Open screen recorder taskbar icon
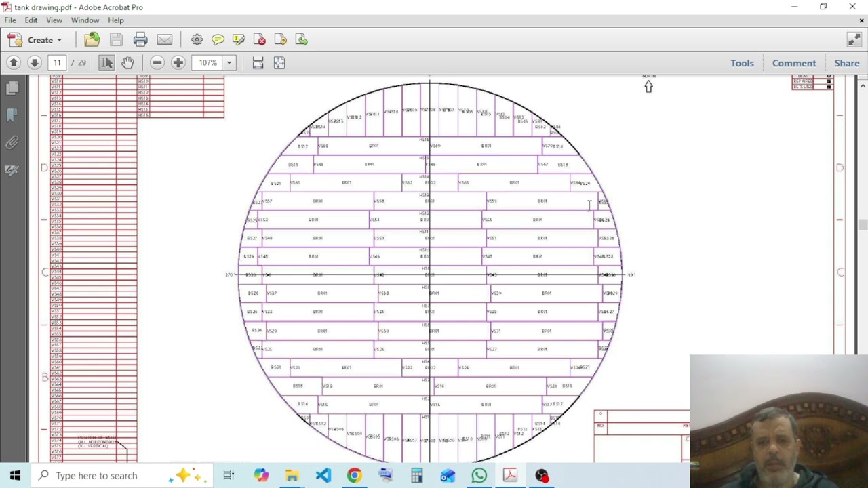This screenshot has width=868, height=488. [x=542, y=475]
